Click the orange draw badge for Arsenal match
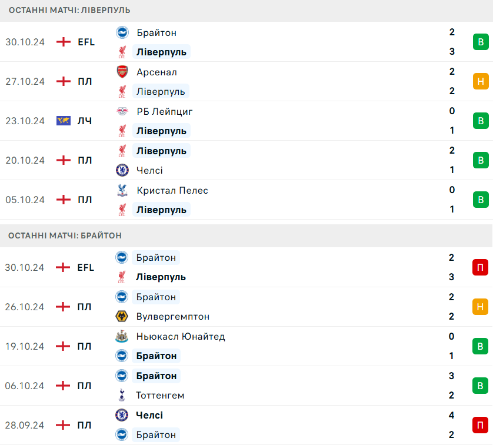This screenshot has height=448, width=493. coord(481,81)
